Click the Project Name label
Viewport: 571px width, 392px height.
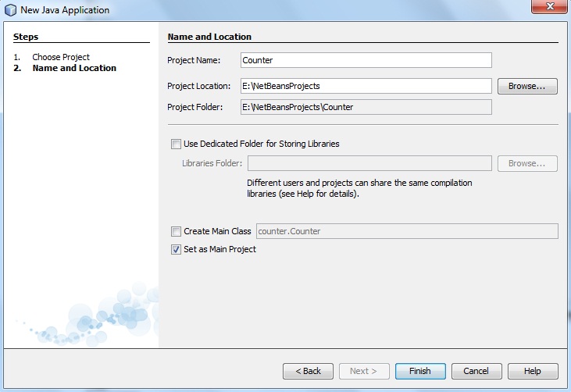click(x=194, y=60)
